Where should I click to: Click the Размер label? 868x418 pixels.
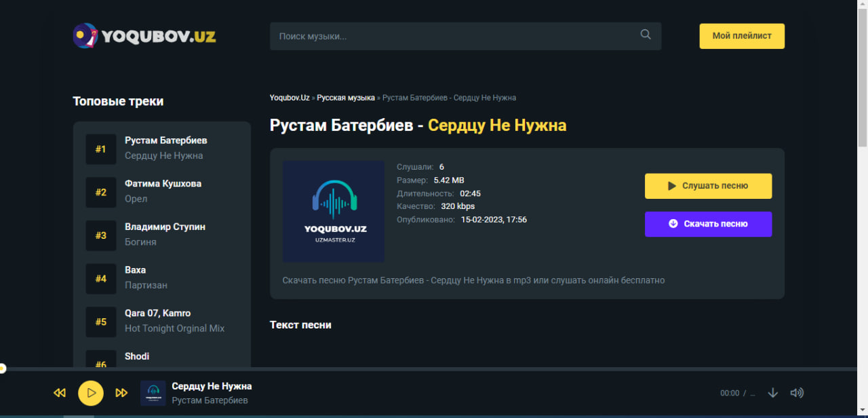[x=412, y=180]
